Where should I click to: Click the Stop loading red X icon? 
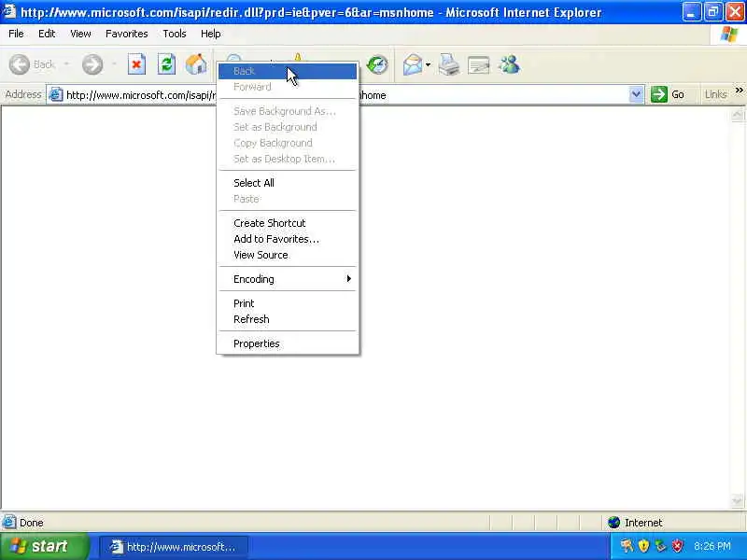[136, 64]
